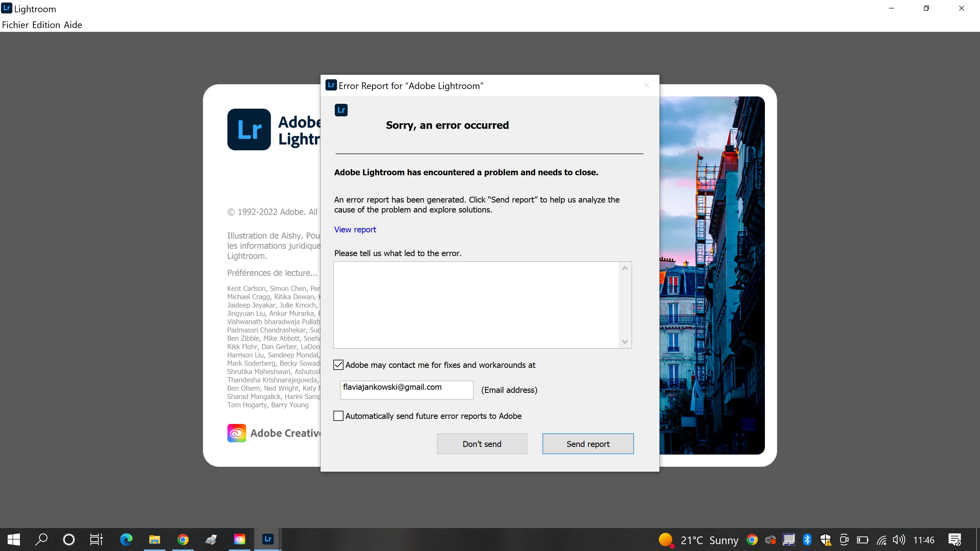Click the Paris street illustration on splash
The image size is (980, 551).
click(x=712, y=275)
